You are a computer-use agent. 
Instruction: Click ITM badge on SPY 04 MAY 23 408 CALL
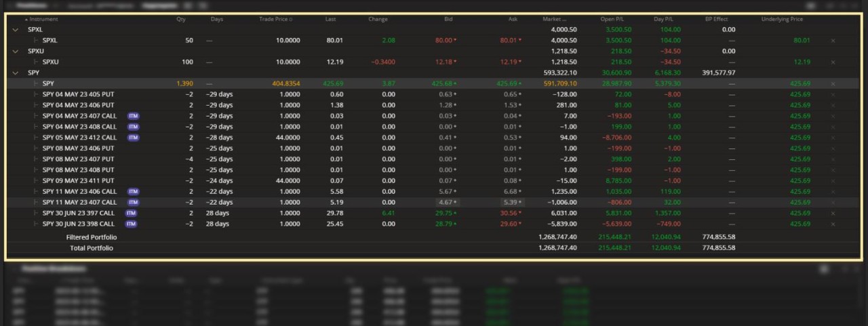134,127
